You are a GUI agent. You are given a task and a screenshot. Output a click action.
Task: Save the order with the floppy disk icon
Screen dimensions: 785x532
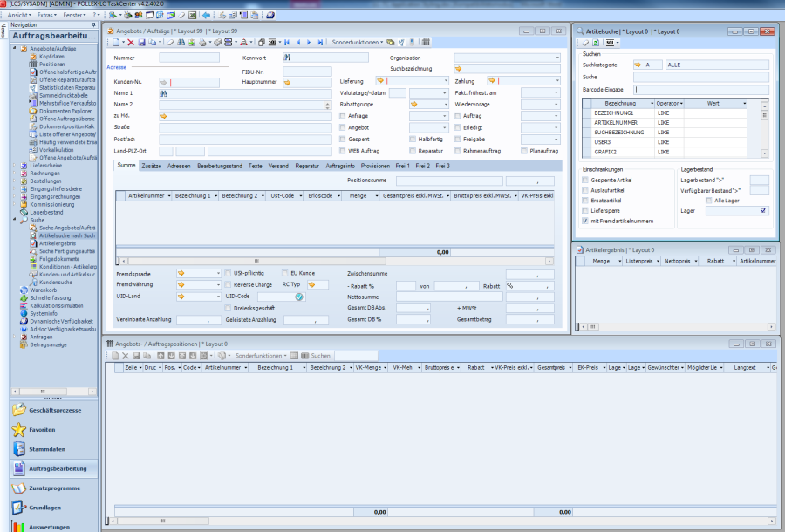click(142, 42)
